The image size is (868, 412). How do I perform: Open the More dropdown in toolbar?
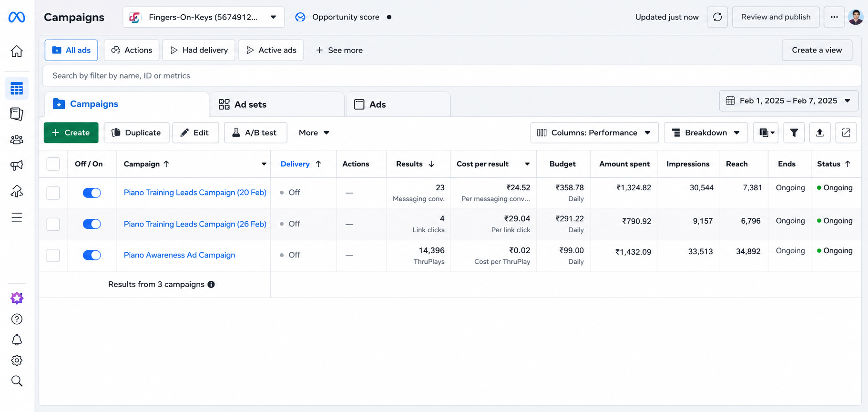click(x=314, y=133)
